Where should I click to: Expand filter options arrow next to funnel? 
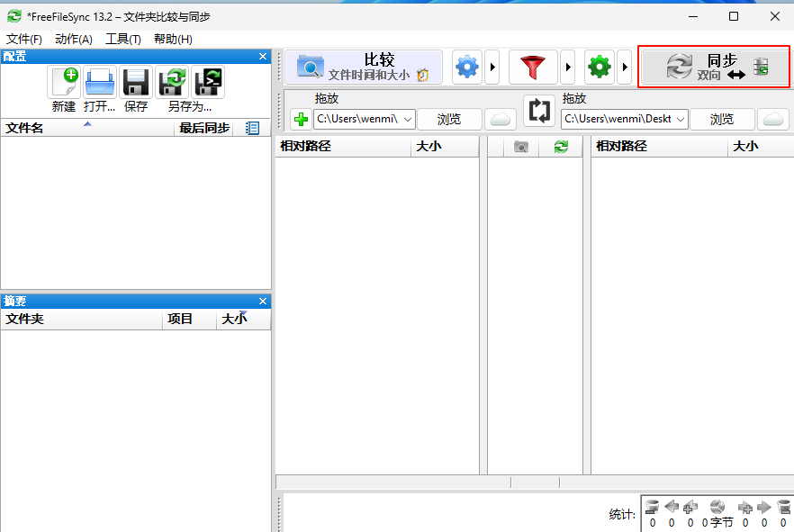coord(568,67)
